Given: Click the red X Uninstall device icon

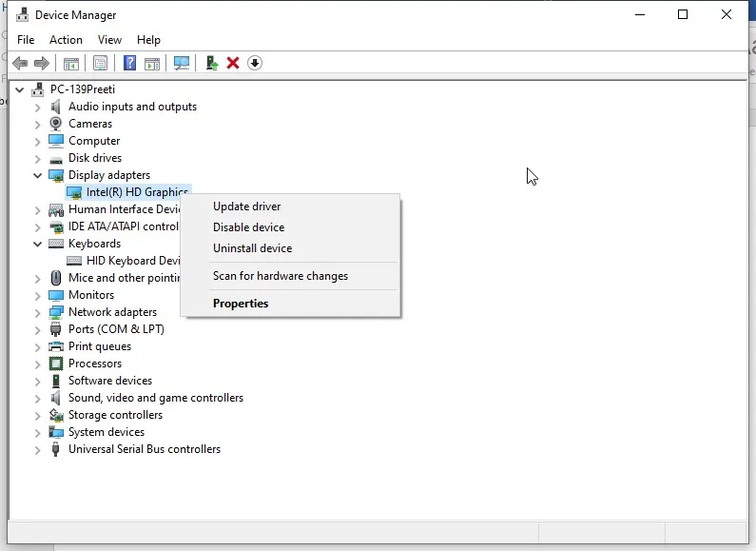Looking at the screenshot, I should (233, 63).
